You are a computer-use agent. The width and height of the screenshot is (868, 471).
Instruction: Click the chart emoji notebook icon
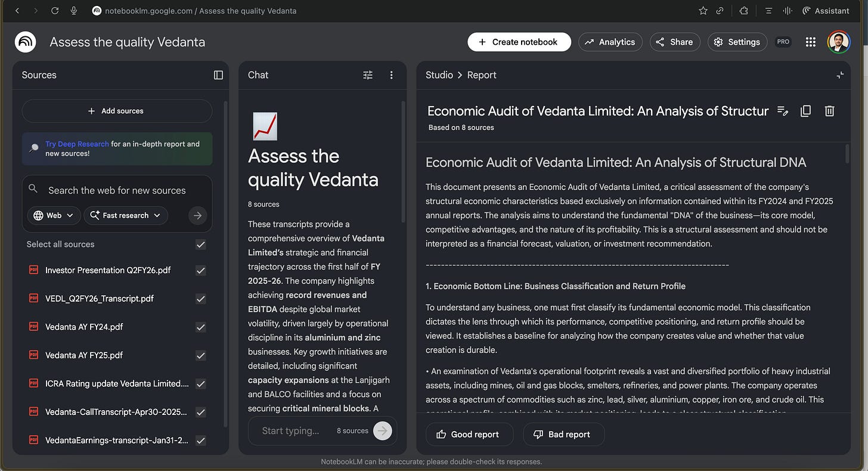coord(264,126)
